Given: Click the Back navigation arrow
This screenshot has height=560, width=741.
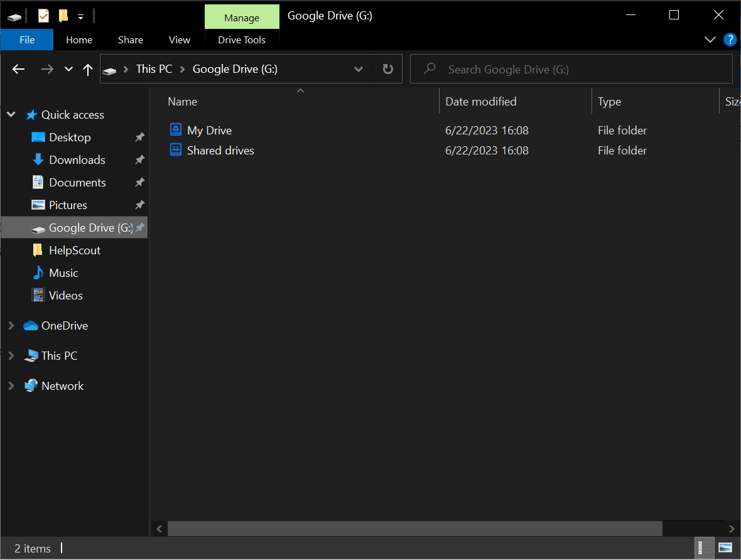Looking at the screenshot, I should (x=18, y=70).
